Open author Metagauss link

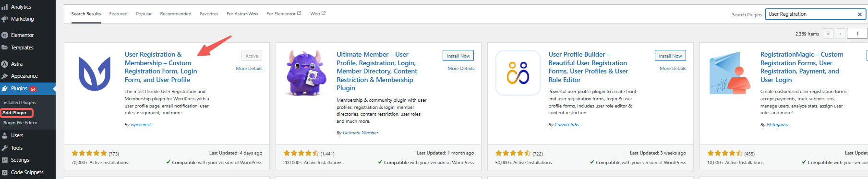pos(777,125)
